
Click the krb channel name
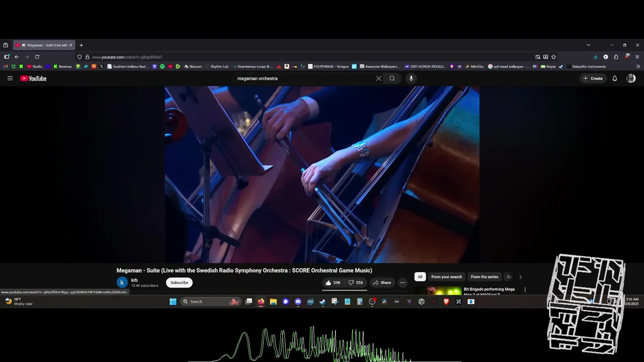(134, 280)
